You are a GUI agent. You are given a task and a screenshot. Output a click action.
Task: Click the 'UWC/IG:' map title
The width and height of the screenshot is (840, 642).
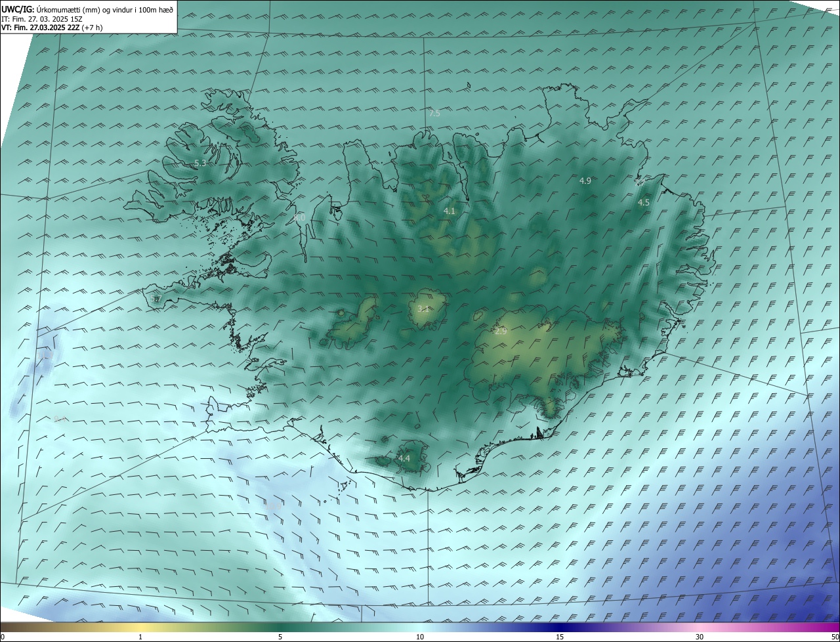pyautogui.click(x=18, y=9)
